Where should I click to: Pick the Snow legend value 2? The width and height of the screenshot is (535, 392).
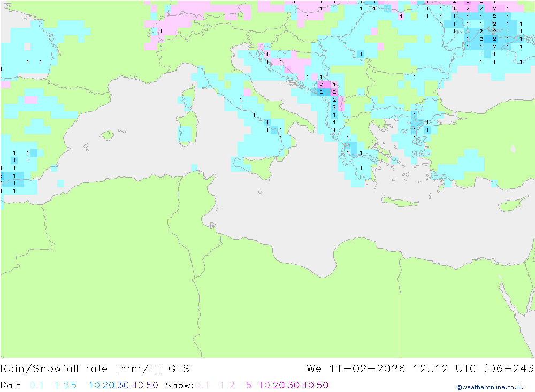tap(232, 385)
